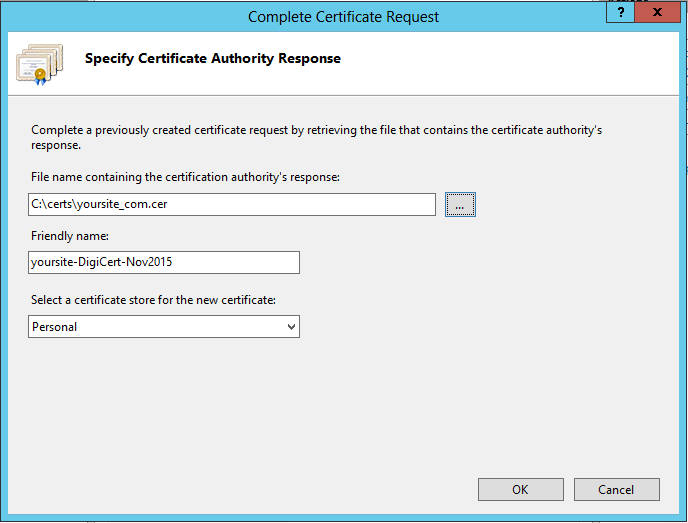Click the OK button

click(x=520, y=490)
